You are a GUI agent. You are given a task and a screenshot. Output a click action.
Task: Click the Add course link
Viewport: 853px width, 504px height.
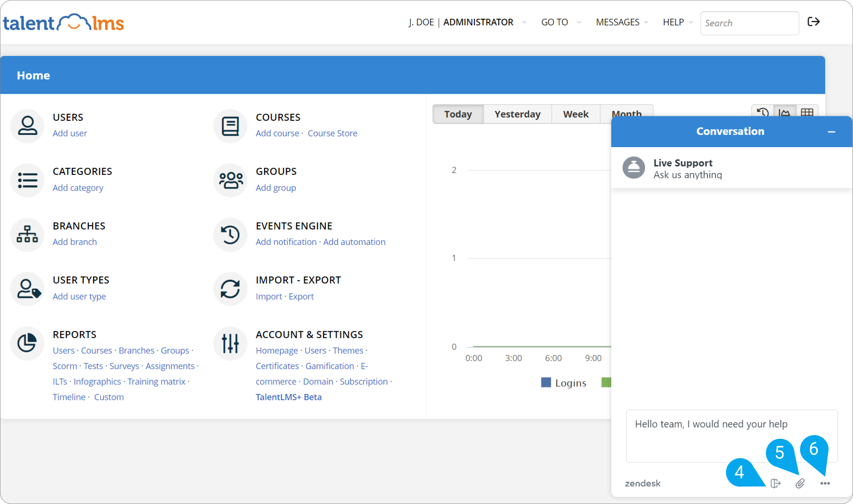point(277,133)
